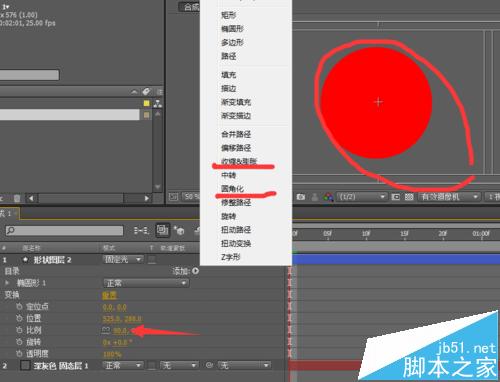The width and height of the screenshot is (500, 382).
Task: Choose 中转 menu entry
Action: tap(229, 175)
